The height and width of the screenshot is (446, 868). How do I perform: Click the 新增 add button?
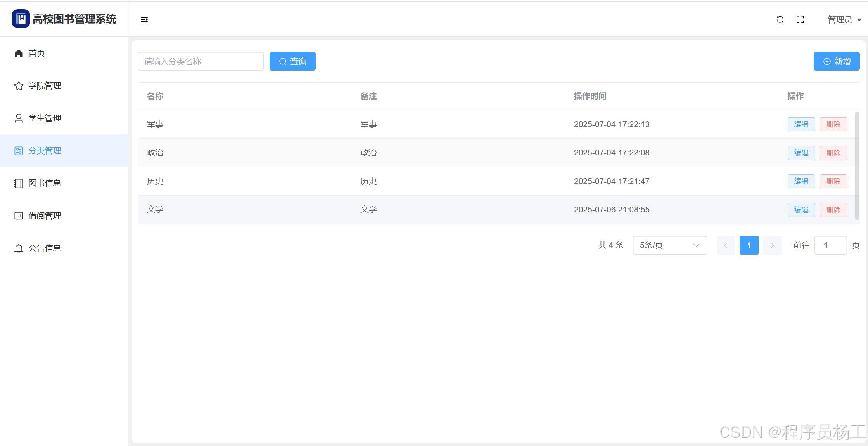point(836,61)
